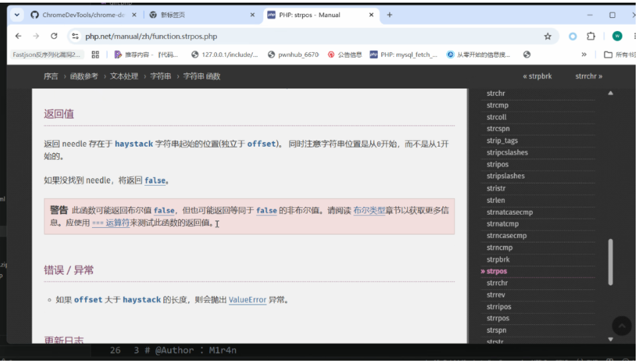Select strnatcmp in the function sidebar
Viewport: 639px width, 364px height.
[x=503, y=223]
